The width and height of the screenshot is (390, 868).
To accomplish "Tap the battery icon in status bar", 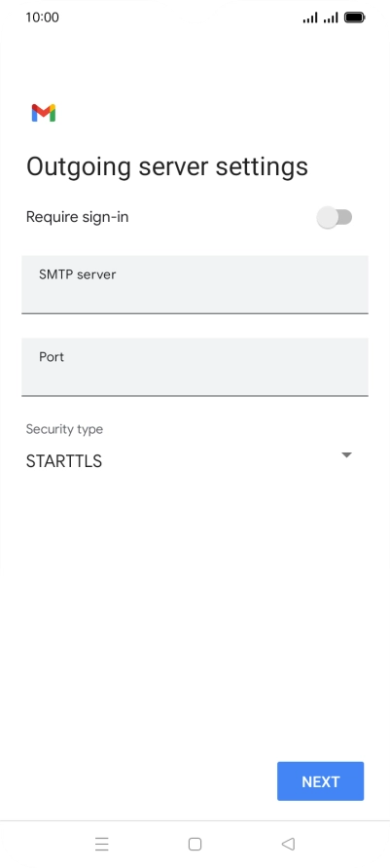I will point(354,18).
